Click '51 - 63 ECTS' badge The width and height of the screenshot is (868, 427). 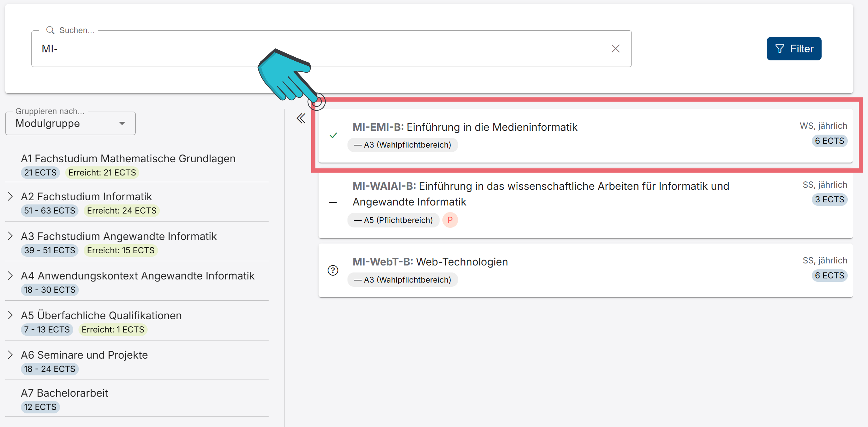50,210
